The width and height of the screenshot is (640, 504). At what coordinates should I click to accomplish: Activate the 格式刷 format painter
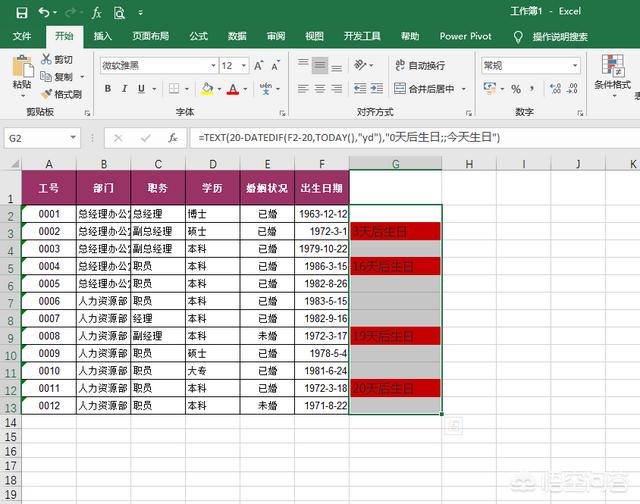point(61,94)
